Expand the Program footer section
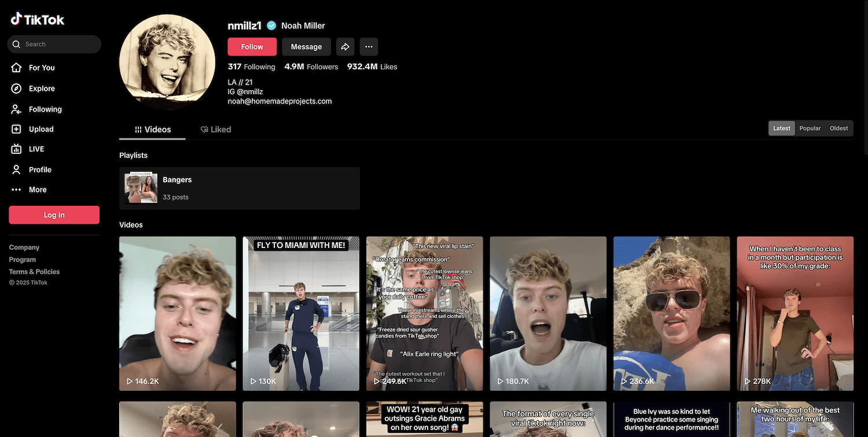The height and width of the screenshot is (437, 868). [x=23, y=260]
